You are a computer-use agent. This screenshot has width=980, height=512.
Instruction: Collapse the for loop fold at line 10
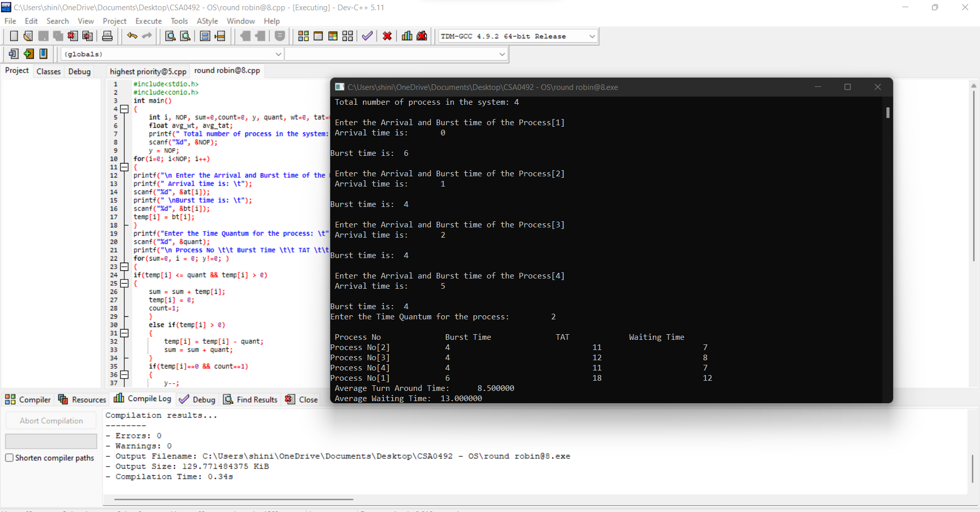124,167
